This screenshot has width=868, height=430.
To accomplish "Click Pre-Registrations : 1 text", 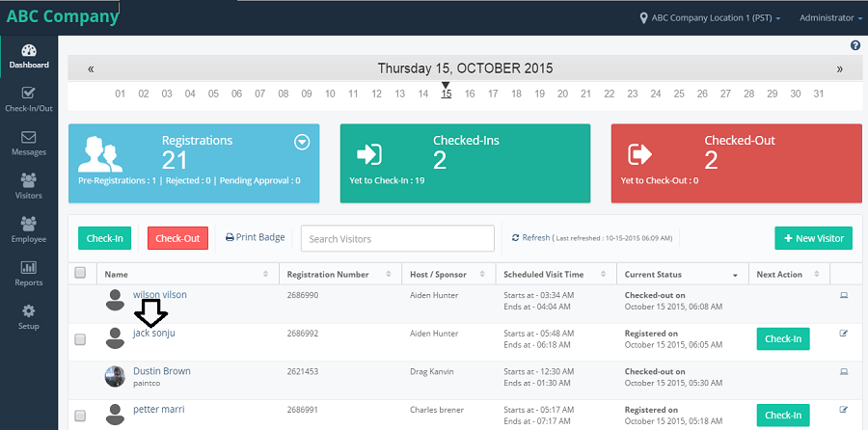I will (x=117, y=180).
